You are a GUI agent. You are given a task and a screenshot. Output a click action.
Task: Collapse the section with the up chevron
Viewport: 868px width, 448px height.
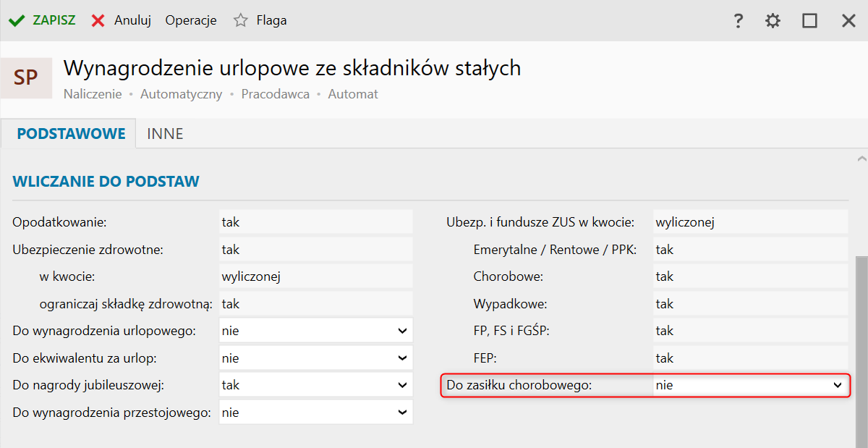861,158
